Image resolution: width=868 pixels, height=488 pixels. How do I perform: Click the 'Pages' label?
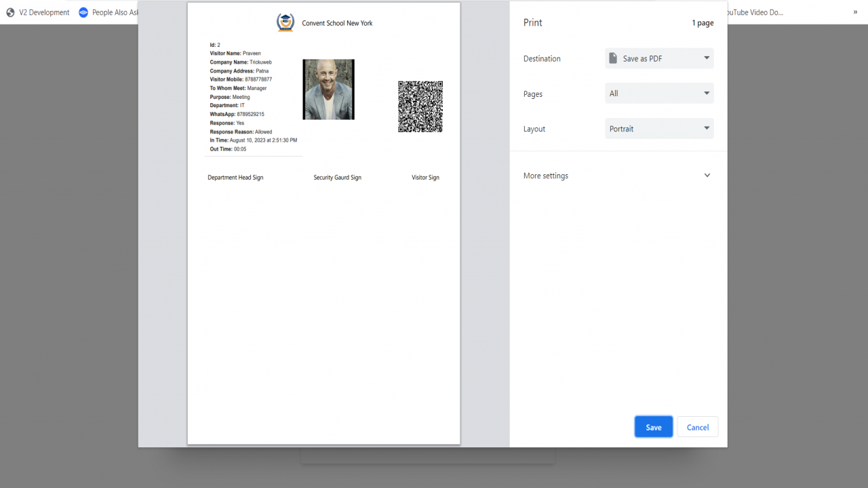coord(533,94)
